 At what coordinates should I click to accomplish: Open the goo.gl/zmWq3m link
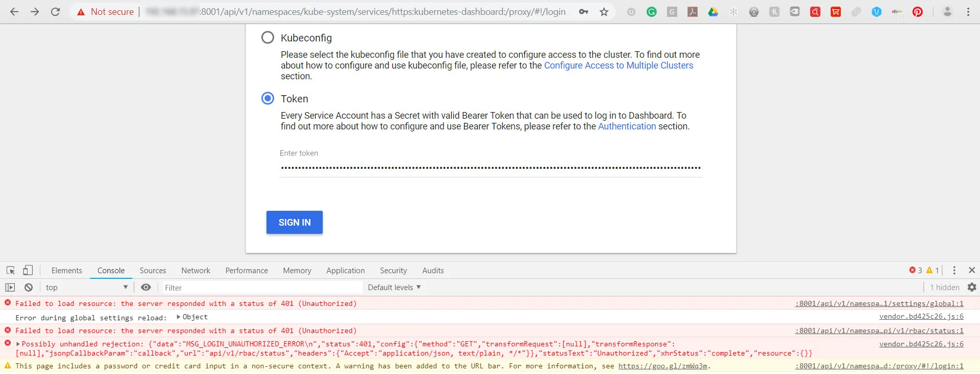click(x=663, y=366)
